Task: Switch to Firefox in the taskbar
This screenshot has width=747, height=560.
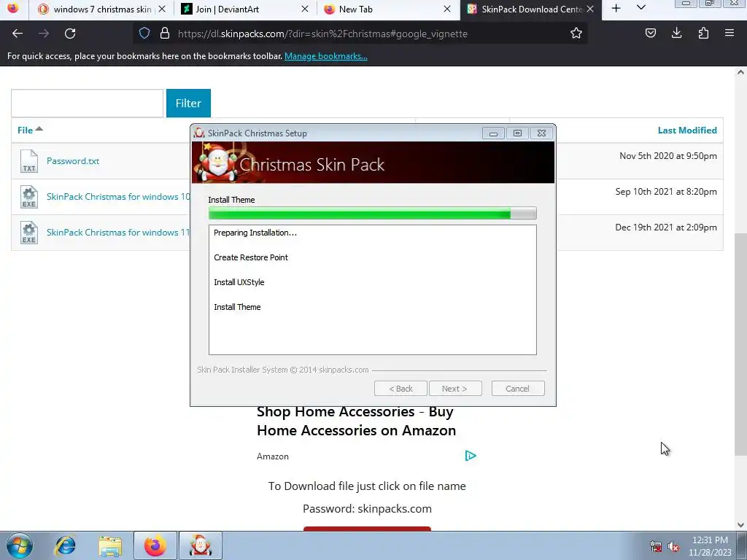Action: pos(155,545)
